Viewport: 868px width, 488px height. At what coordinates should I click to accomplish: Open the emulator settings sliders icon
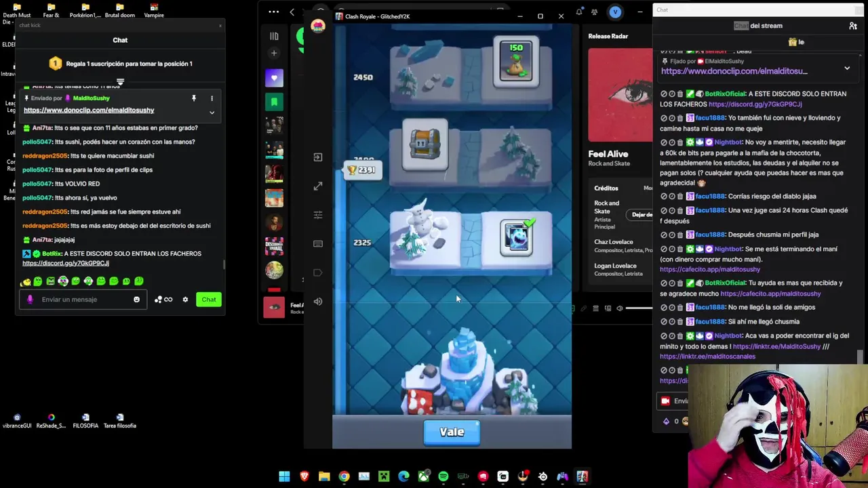click(x=318, y=215)
